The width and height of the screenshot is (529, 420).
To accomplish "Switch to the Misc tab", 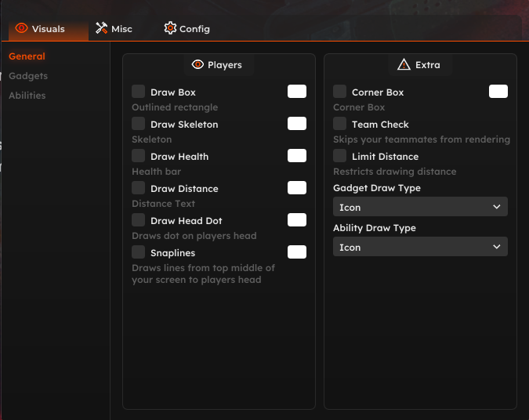I will (x=114, y=29).
